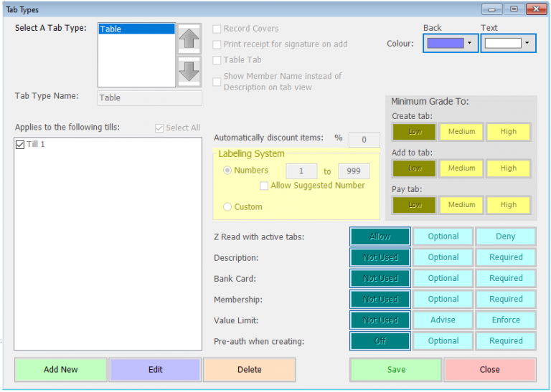Click the Add New button
Image resolution: width=551 pixels, height=392 pixels.
click(x=61, y=370)
